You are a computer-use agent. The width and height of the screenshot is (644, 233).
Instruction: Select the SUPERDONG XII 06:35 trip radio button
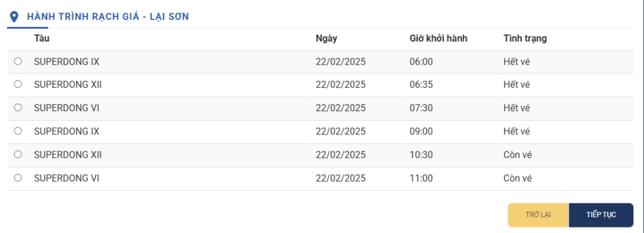tap(18, 84)
